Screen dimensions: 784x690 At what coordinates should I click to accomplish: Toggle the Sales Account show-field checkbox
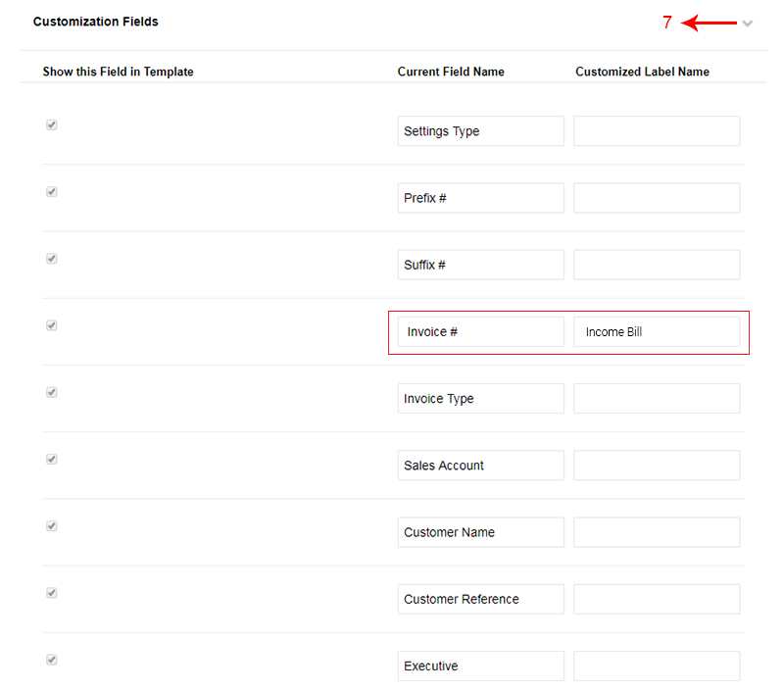click(x=52, y=459)
